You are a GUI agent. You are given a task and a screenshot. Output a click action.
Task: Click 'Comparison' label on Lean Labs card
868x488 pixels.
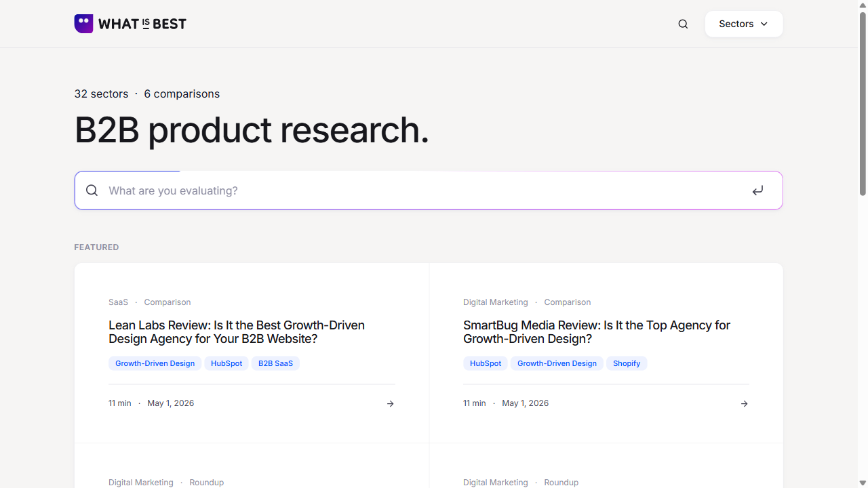pyautogui.click(x=167, y=302)
